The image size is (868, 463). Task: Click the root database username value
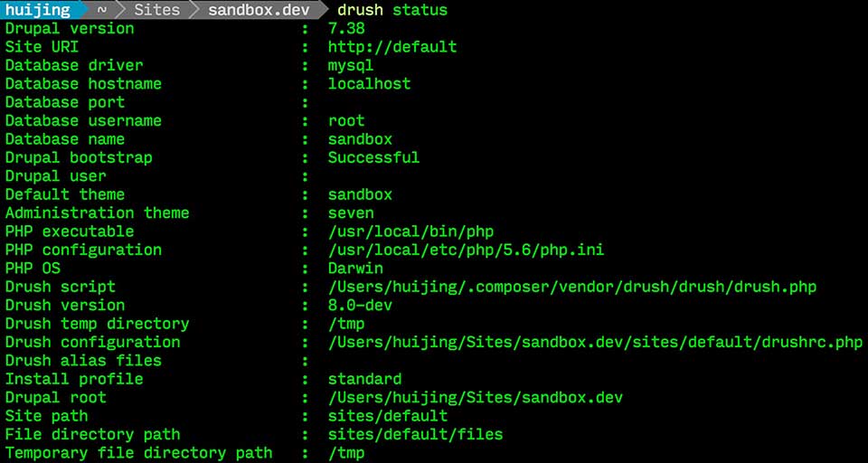[x=346, y=121]
